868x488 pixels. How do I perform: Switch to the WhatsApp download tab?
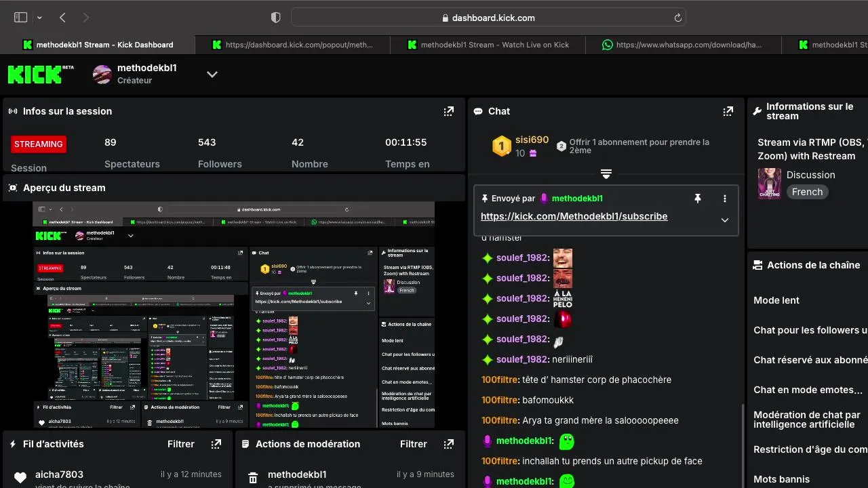[x=684, y=45]
